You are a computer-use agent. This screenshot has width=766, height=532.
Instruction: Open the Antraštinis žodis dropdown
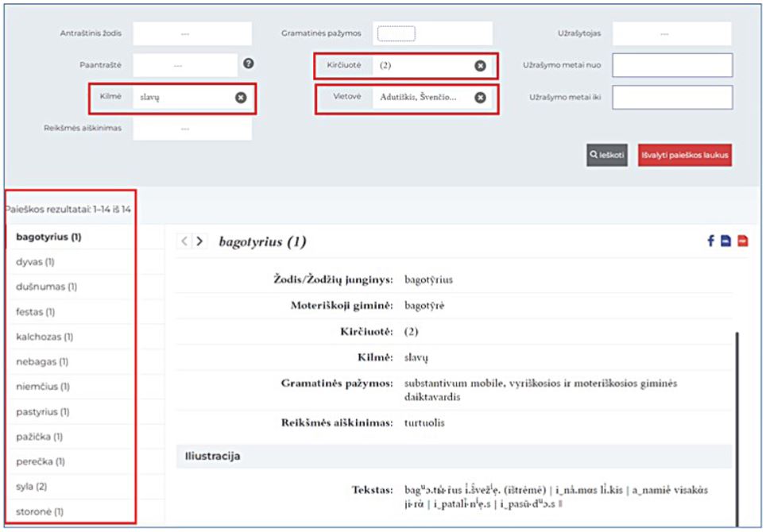pyautogui.click(x=191, y=33)
